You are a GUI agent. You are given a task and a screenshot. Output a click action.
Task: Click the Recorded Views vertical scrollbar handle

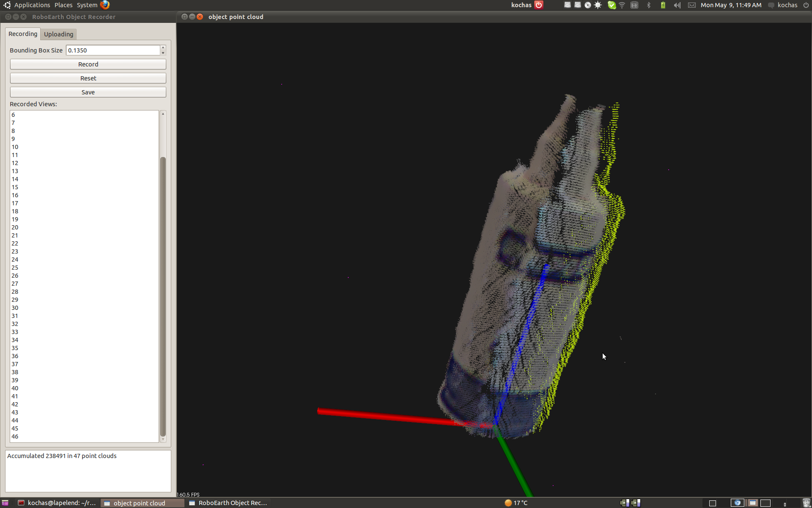coord(163,297)
